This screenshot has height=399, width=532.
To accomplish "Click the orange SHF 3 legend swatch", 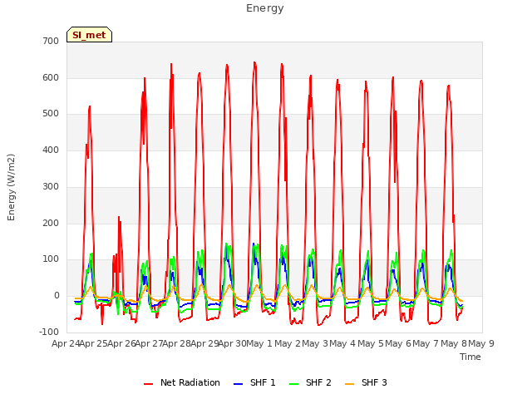I will pos(349,384).
